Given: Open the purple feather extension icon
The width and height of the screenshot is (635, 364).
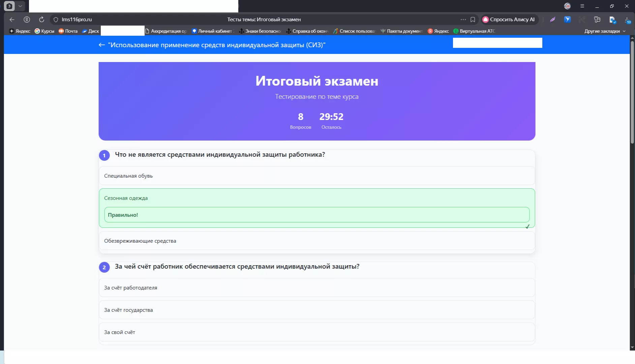Looking at the screenshot, I should 553,20.
